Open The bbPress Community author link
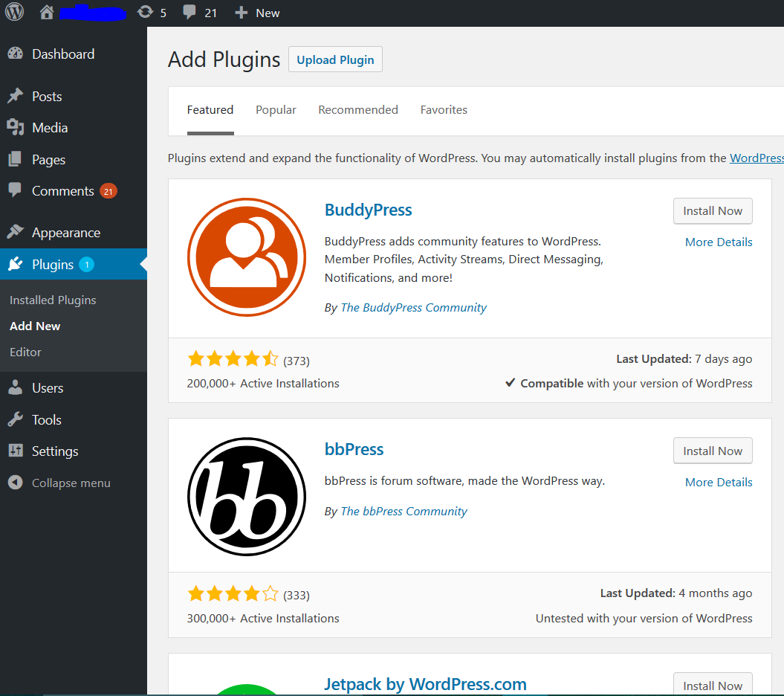The image size is (784, 696). [404, 512]
